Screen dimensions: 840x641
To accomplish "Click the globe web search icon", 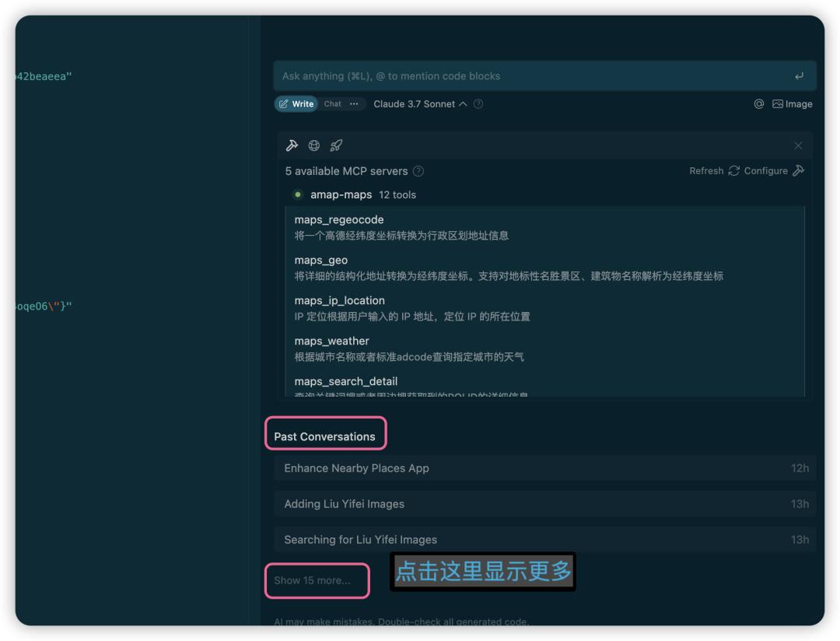I will [314, 145].
